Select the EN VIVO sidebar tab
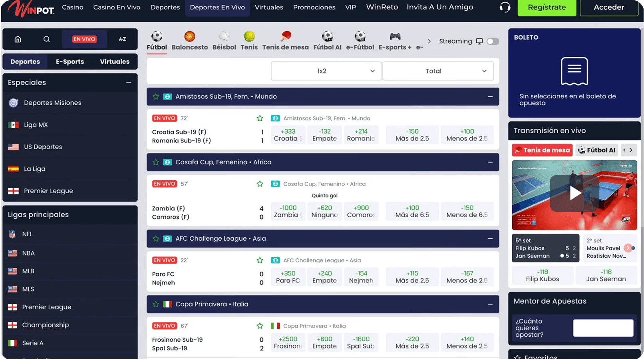Viewport: 644px width, 360px height. coord(84,39)
